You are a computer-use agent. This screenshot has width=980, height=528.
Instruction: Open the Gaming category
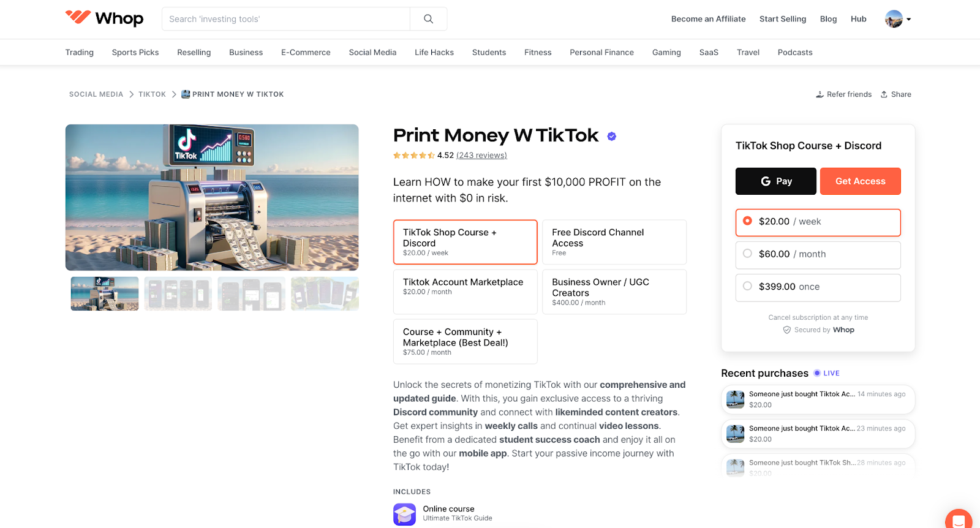(x=666, y=53)
